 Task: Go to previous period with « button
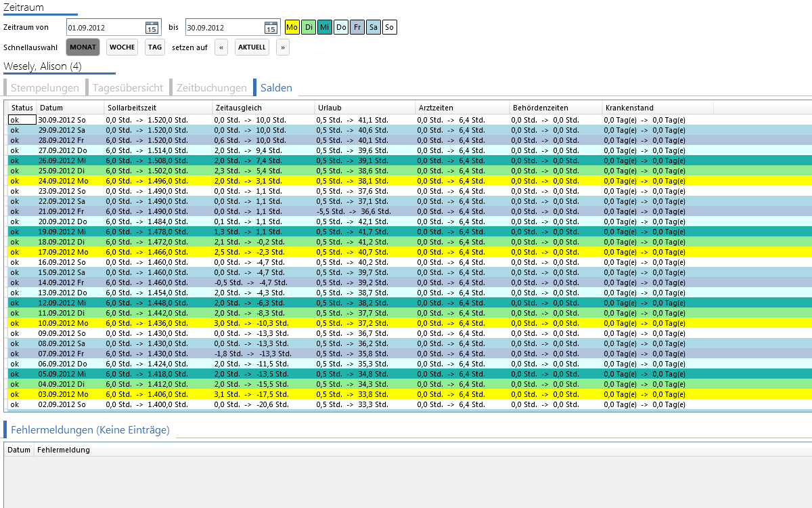click(x=221, y=47)
